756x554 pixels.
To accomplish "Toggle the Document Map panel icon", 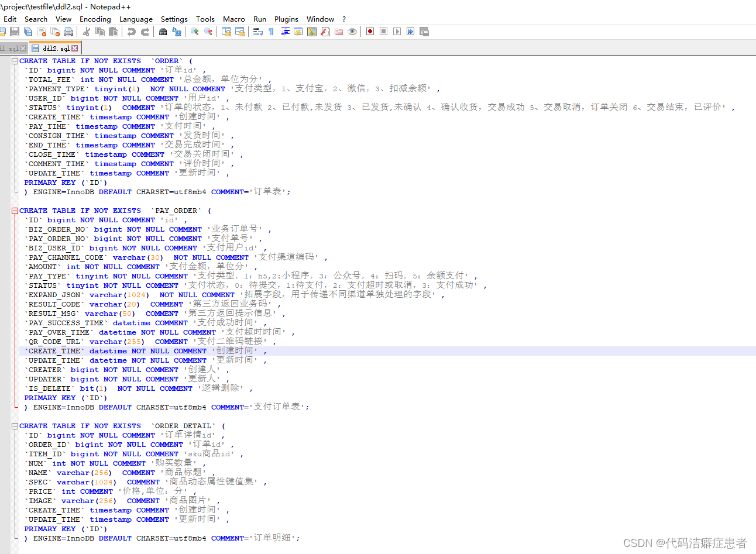I will [x=312, y=32].
